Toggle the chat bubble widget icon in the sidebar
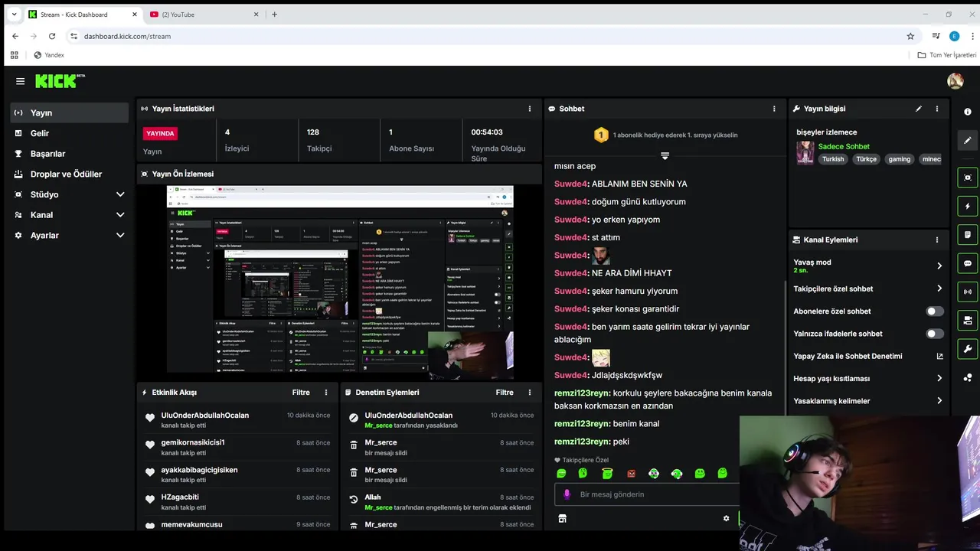 (968, 263)
